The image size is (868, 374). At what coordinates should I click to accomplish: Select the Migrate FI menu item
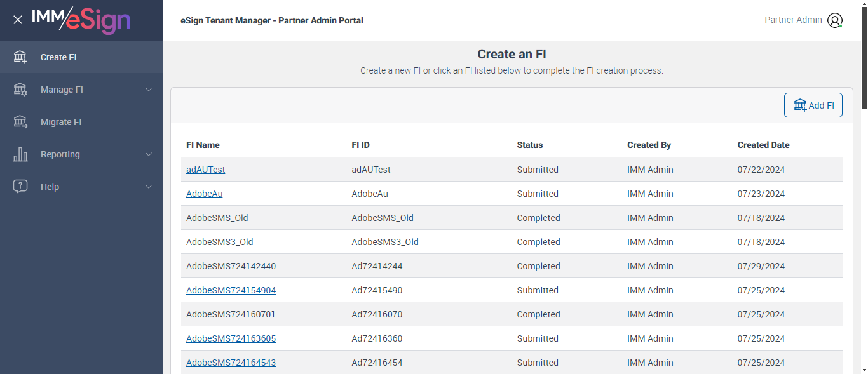[61, 122]
